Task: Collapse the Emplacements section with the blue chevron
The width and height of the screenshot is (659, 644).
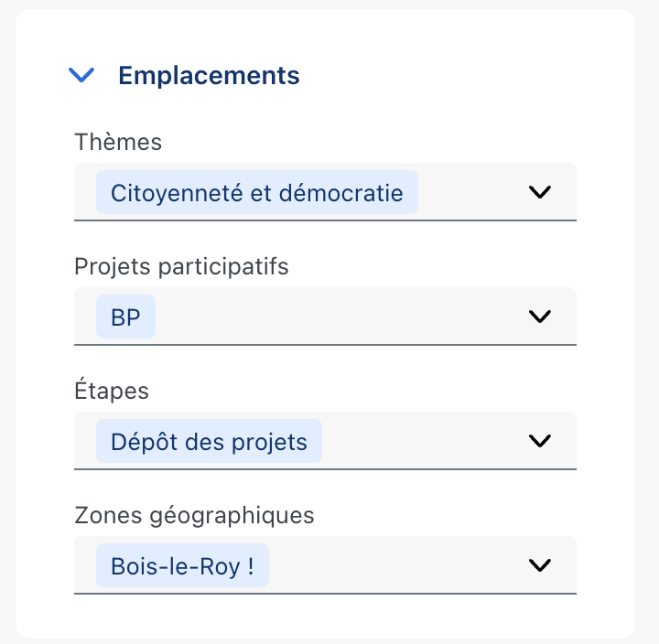Action: coord(81,75)
